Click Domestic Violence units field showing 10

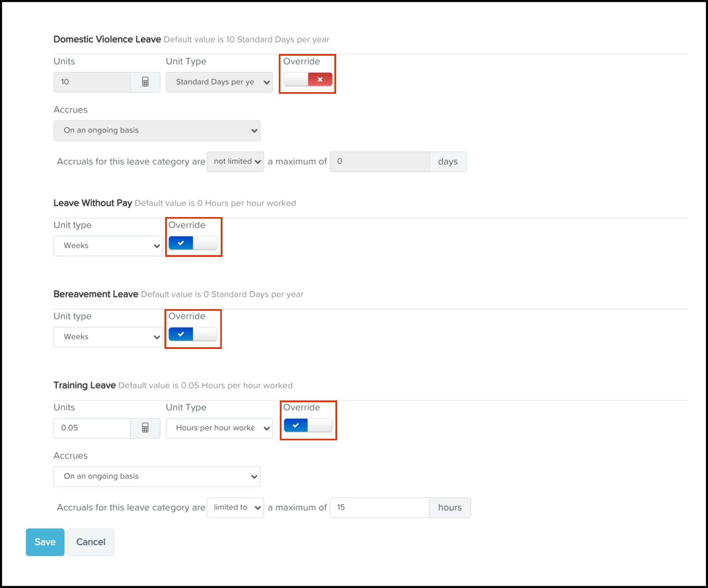click(x=92, y=82)
